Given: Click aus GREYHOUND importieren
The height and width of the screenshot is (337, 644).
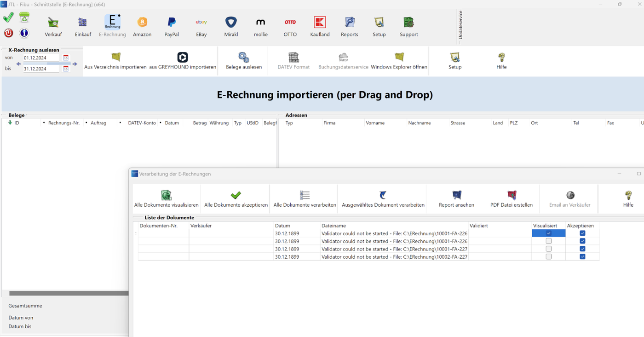Looking at the screenshot, I should coord(183,61).
